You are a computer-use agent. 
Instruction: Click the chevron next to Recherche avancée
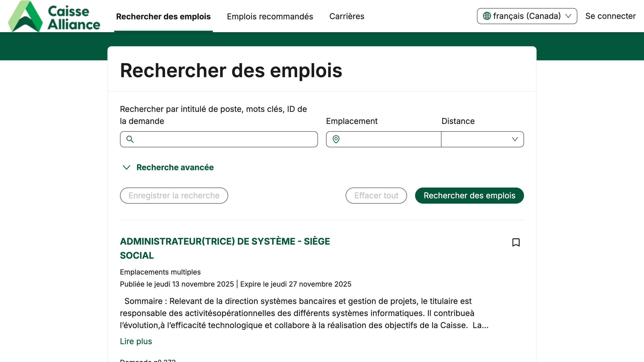pyautogui.click(x=127, y=167)
